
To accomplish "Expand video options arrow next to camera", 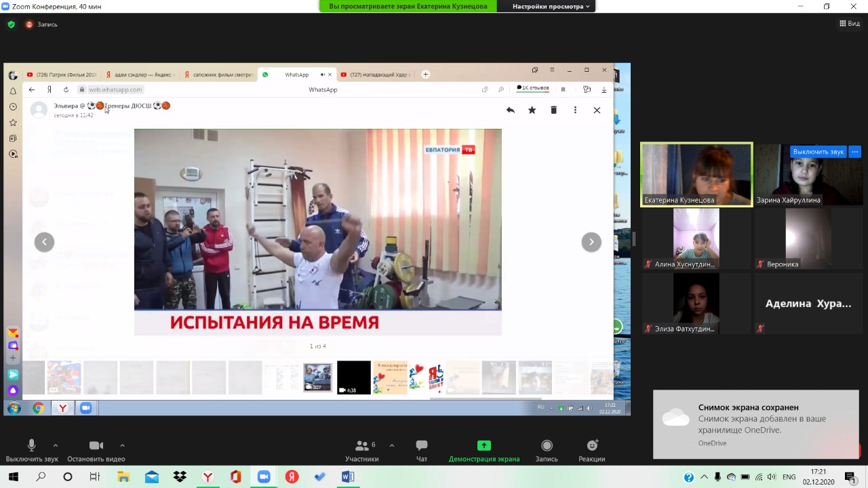I will point(122,445).
